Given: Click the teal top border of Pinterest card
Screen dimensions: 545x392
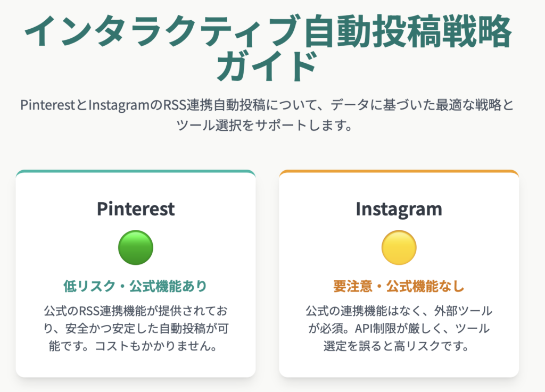Looking at the screenshot, I should (x=136, y=171).
